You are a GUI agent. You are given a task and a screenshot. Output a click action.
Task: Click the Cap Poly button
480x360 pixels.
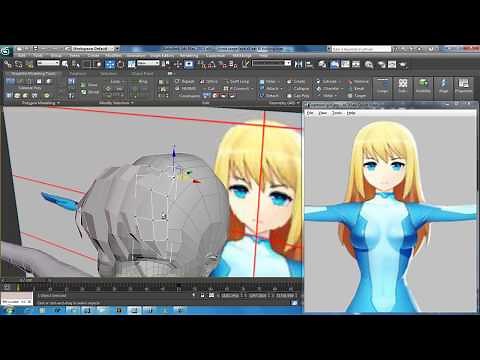point(298,96)
